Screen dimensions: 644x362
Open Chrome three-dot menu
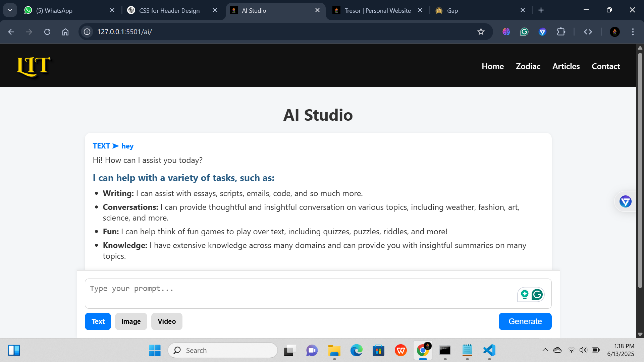coord(633,32)
